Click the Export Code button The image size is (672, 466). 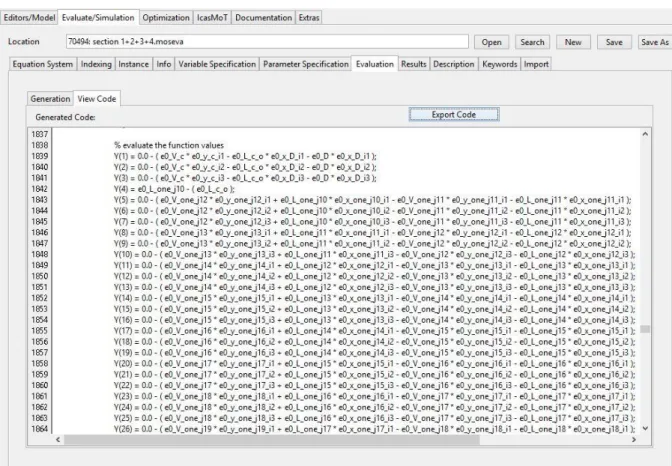[x=454, y=114]
